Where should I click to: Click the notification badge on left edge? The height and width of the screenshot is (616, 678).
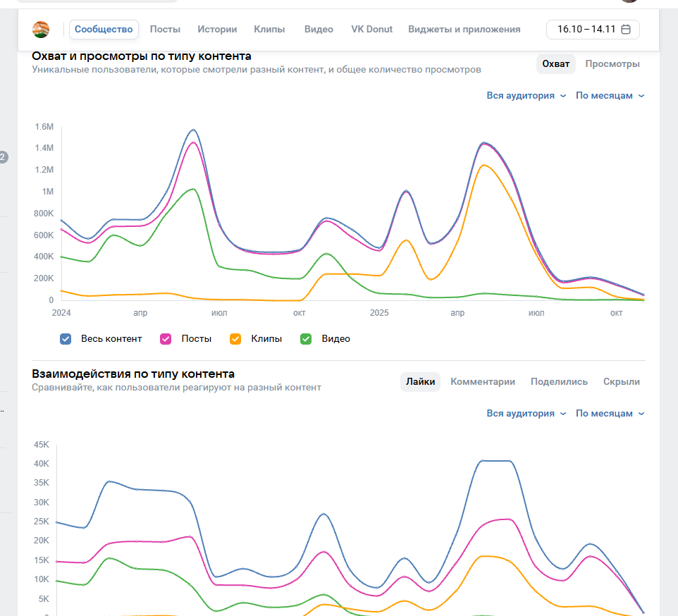tap(3, 157)
